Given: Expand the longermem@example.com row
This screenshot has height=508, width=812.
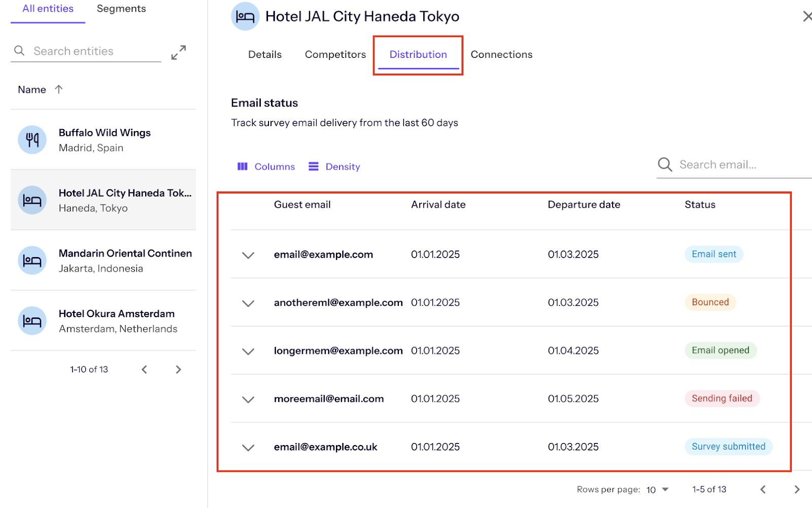Looking at the screenshot, I should [x=248, y=352].
